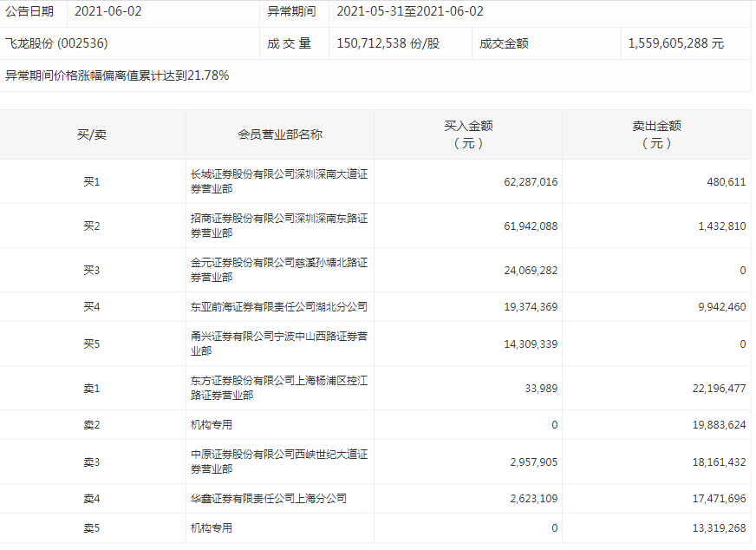This screenshot has width=756, height=550.
Task: Click 中原证券 西峡世纪大道 branch name
Action: tap(279, 462)
